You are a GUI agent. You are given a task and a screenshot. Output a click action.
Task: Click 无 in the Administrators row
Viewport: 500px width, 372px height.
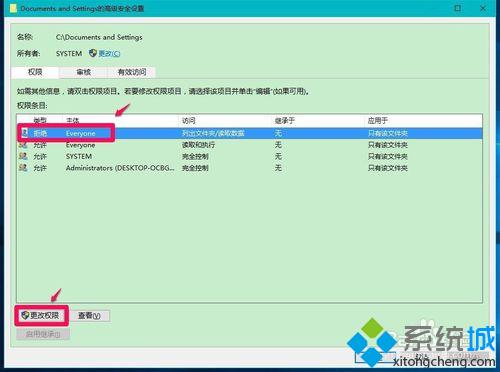click(278, 168)
